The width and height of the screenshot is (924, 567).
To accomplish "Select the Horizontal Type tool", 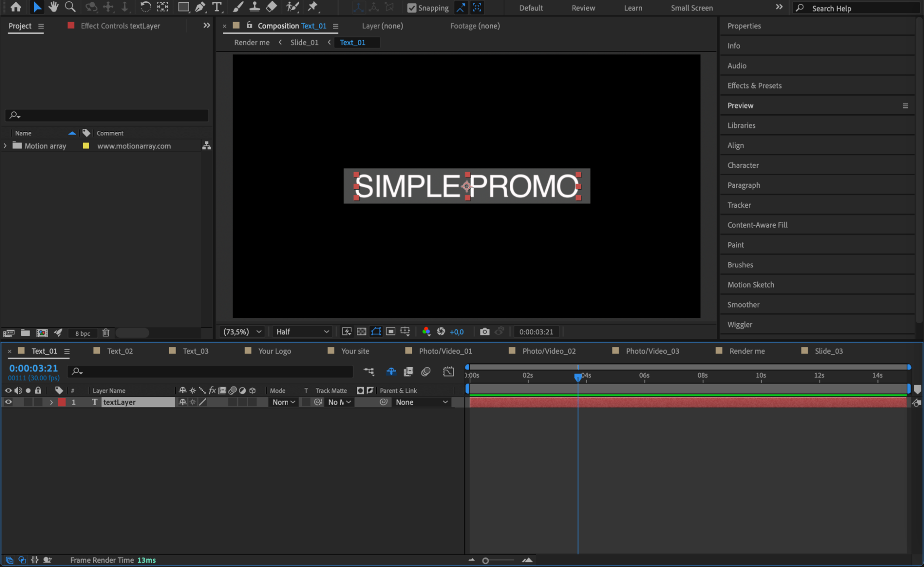I will click(216, 7).
